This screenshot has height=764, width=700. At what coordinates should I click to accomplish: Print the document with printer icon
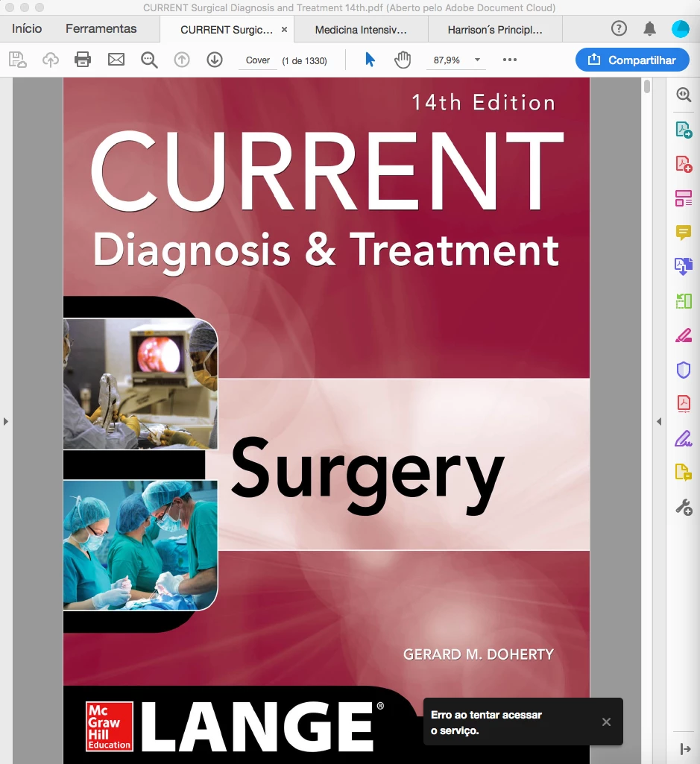(x=83, y=60)
